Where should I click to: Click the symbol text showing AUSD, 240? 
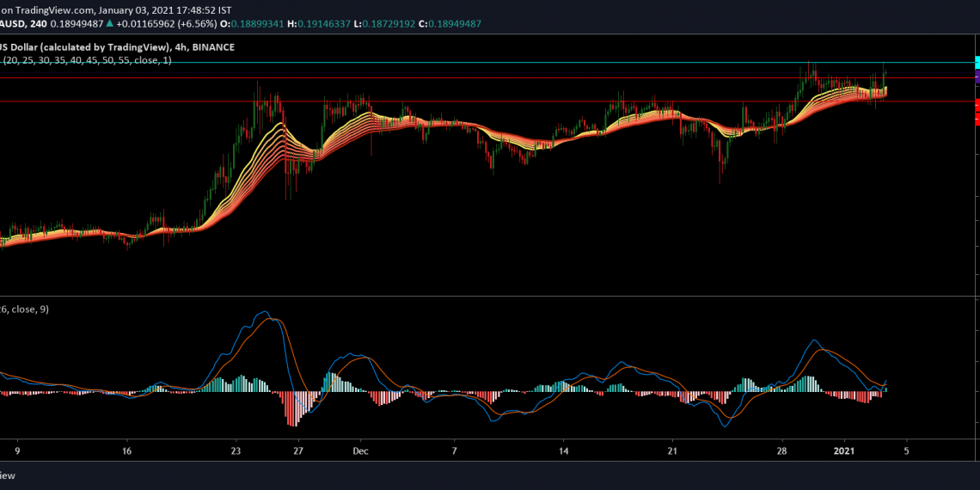(x=23, y=24)
